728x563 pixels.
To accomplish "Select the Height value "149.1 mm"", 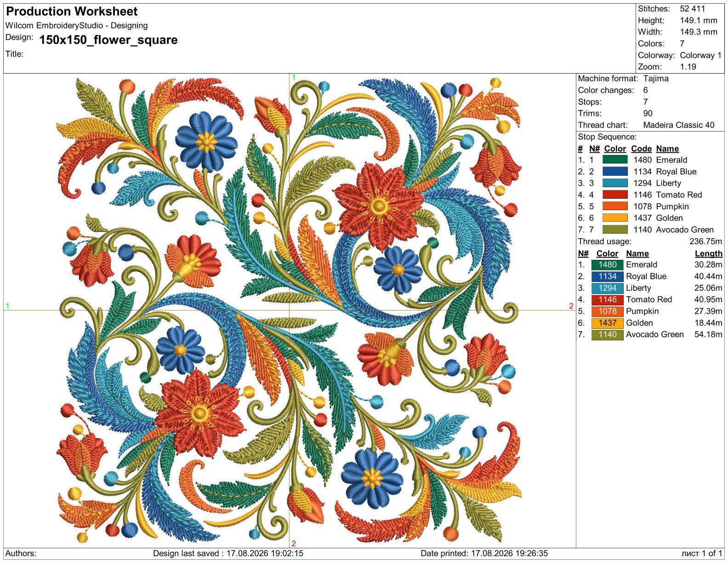I will point(699,20).
